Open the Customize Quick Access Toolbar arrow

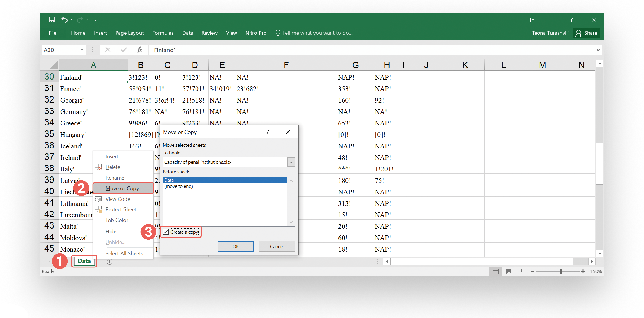[95, 20]
